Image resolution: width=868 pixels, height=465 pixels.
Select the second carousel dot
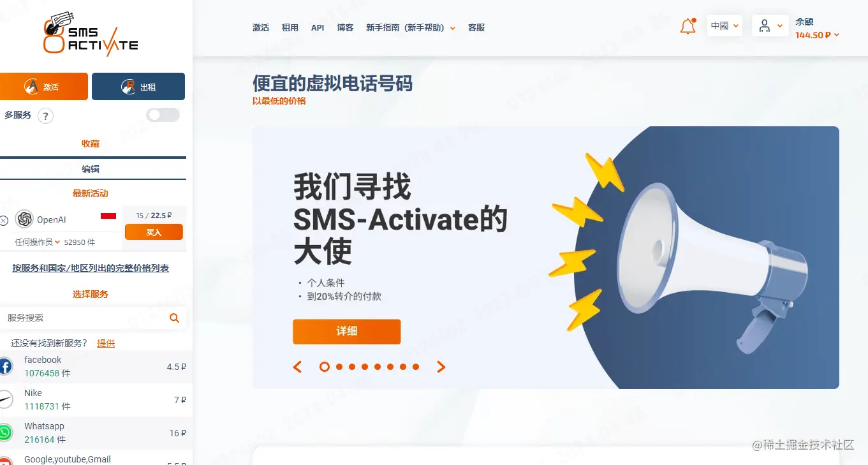coord(339,367)
